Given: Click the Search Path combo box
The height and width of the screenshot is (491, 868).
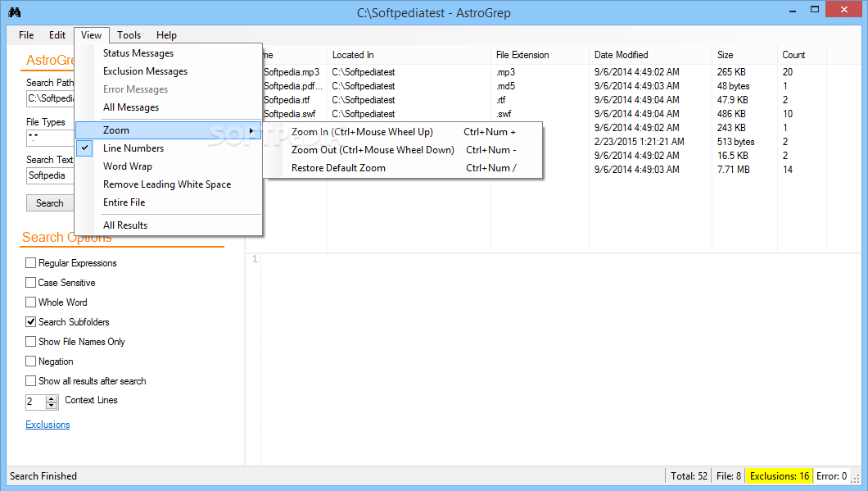Looking at the screenshot, I should point(50,98).
